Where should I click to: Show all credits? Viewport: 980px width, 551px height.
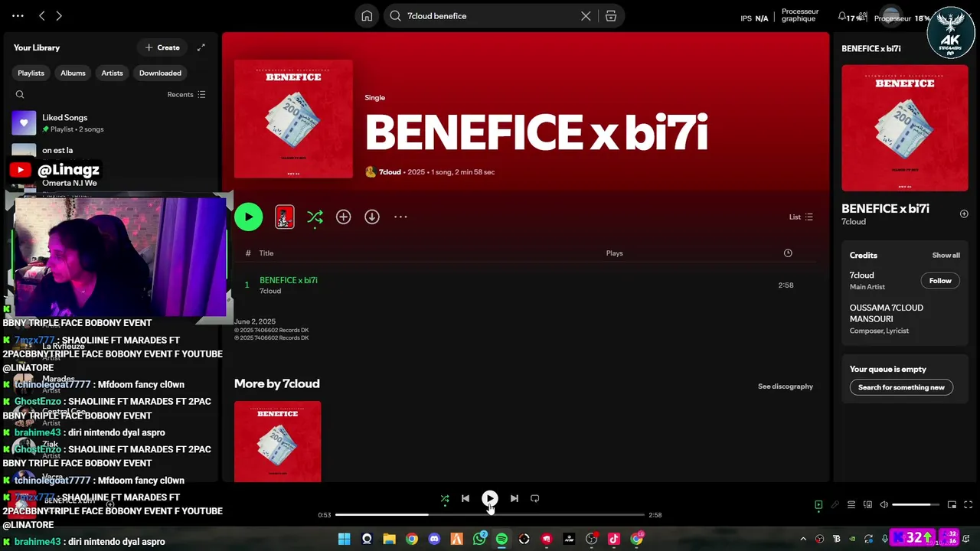(946, 256)
